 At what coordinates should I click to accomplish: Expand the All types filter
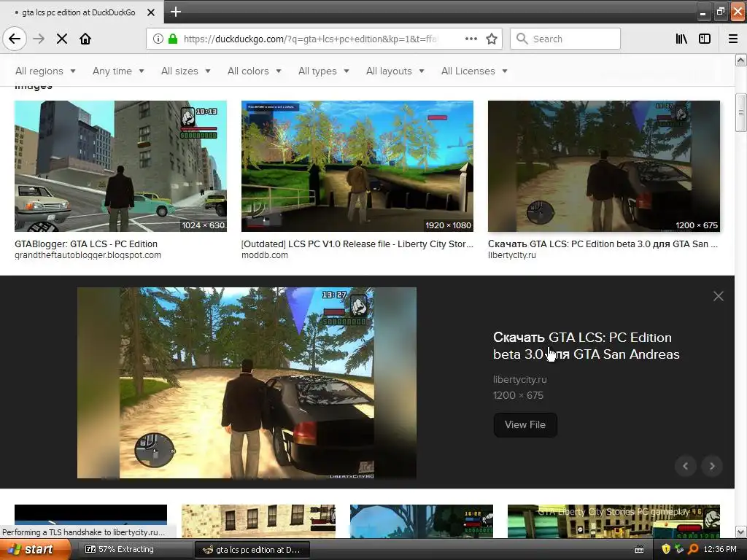323,71
